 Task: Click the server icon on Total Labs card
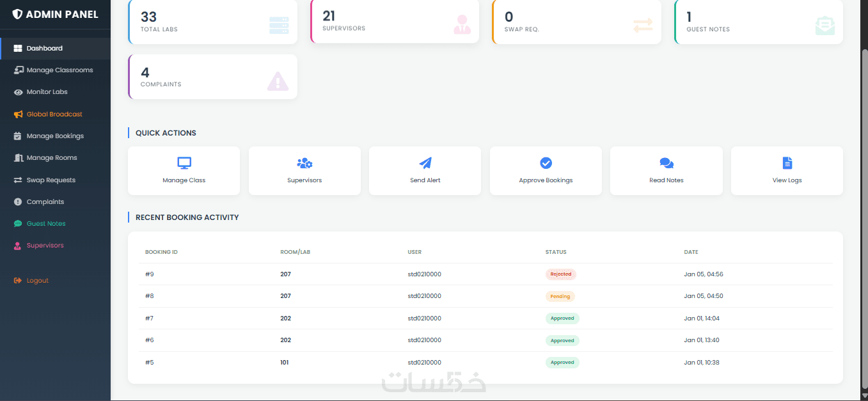pos(279,26)
